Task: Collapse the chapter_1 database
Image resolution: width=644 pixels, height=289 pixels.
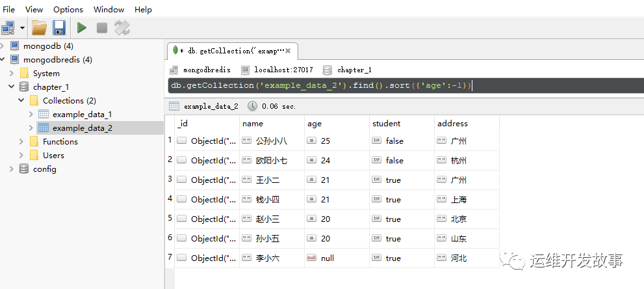Action: pyautogui.click(x=12, y=87)
